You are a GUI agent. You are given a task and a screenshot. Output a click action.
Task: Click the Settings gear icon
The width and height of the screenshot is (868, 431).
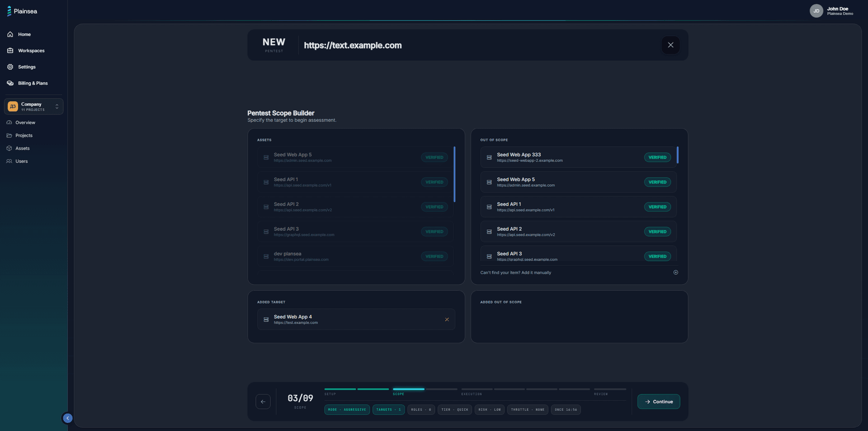pyautogui.click(x=10, y=67)
